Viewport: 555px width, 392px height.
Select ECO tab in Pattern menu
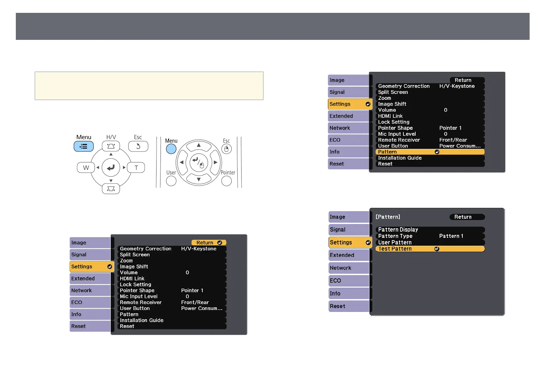click(349, 281)
